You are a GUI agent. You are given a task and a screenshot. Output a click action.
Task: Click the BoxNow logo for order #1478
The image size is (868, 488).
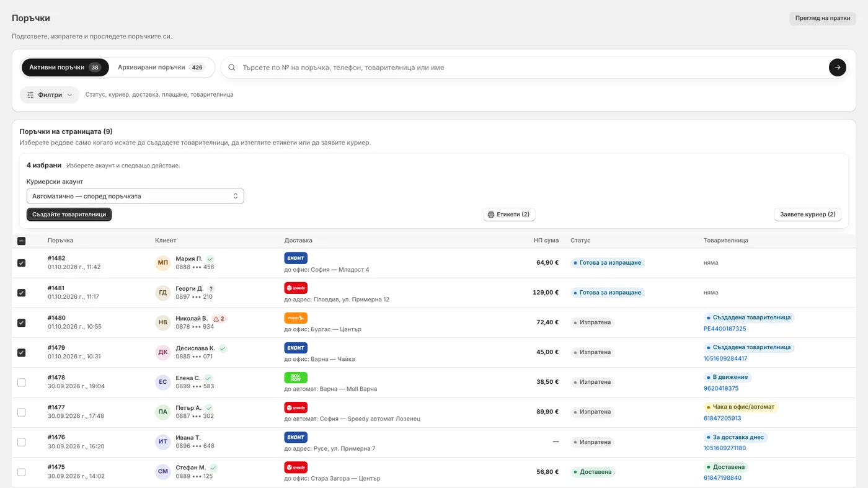296,378
